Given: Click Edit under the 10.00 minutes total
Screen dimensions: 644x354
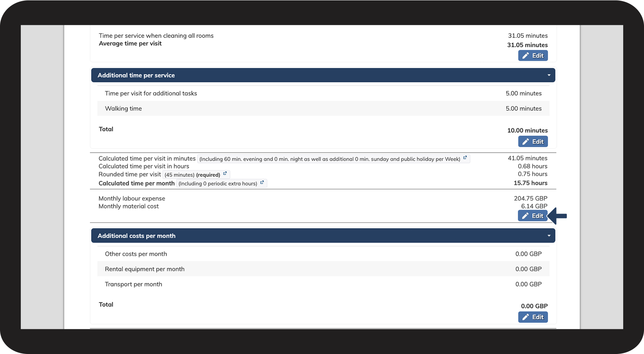Looking at the screenshot, I should (533, 141).
